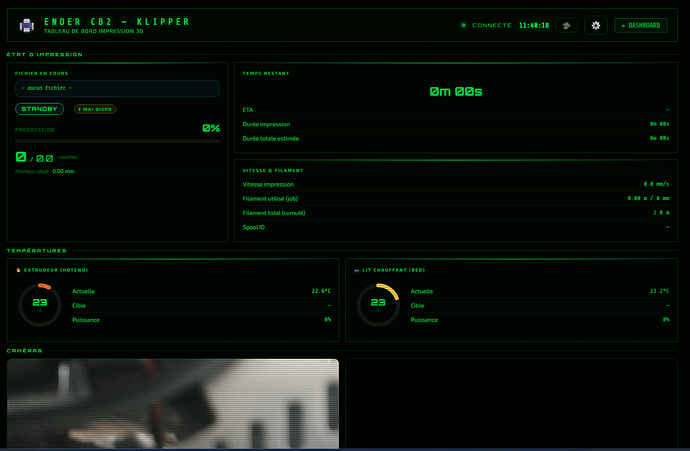
Task: Click the 'Filament utilisé (job)' row label
Action: point(270,199)
